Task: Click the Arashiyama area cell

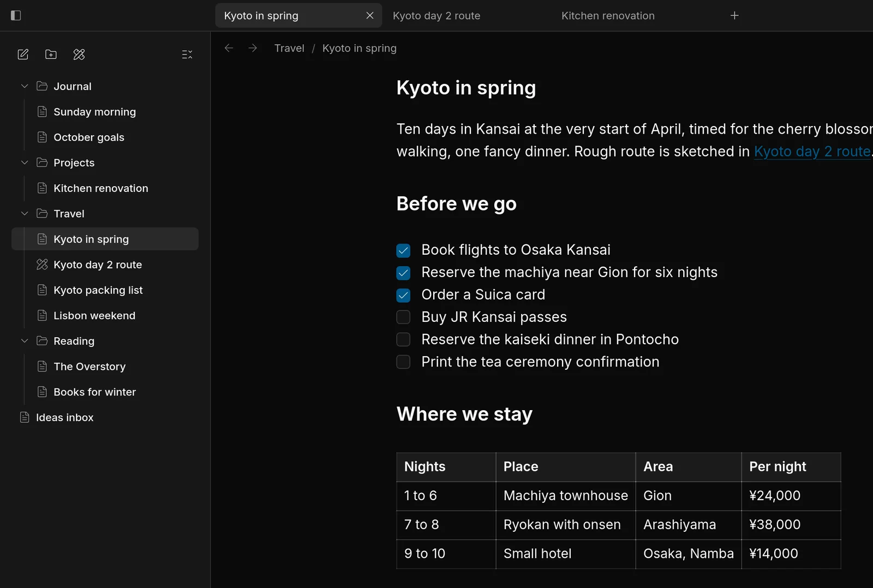Action: coord(689,525)
